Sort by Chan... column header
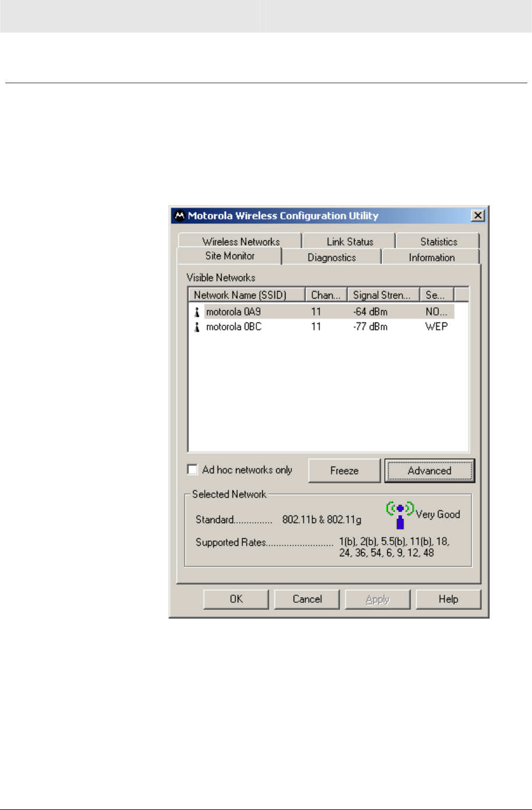The image size is (532, 810). click(x=326, y=295)
